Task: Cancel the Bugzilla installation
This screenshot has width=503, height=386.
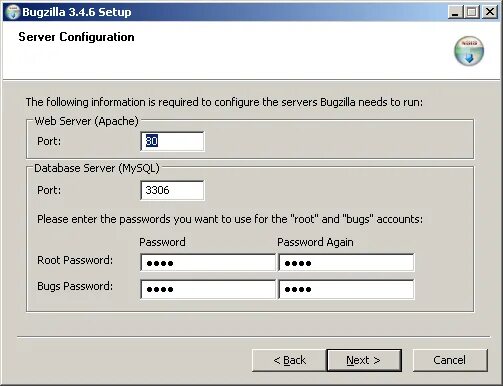Action: (450, 360)
